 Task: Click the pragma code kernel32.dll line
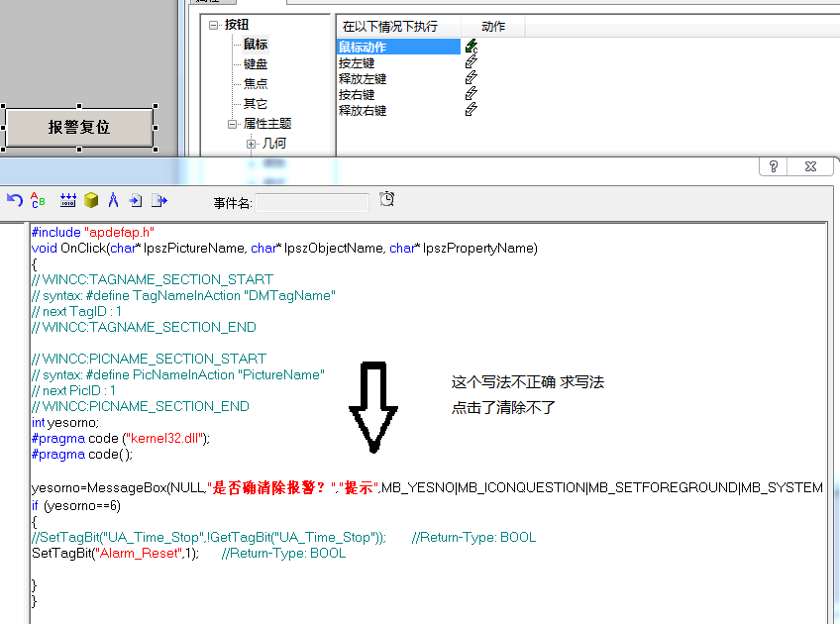click(x=121, y=438)
